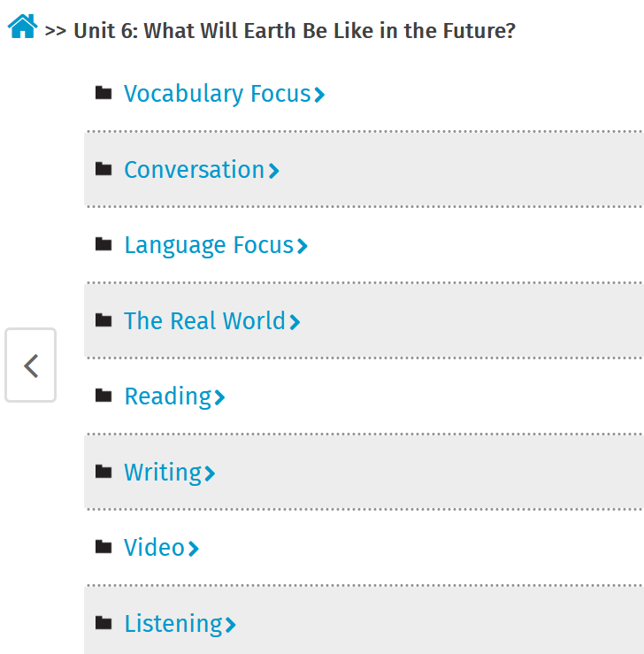The width and height of the screenshot is (644, 654).
Task: Click the back arrow button on left
Action: (x=30, y=365)
